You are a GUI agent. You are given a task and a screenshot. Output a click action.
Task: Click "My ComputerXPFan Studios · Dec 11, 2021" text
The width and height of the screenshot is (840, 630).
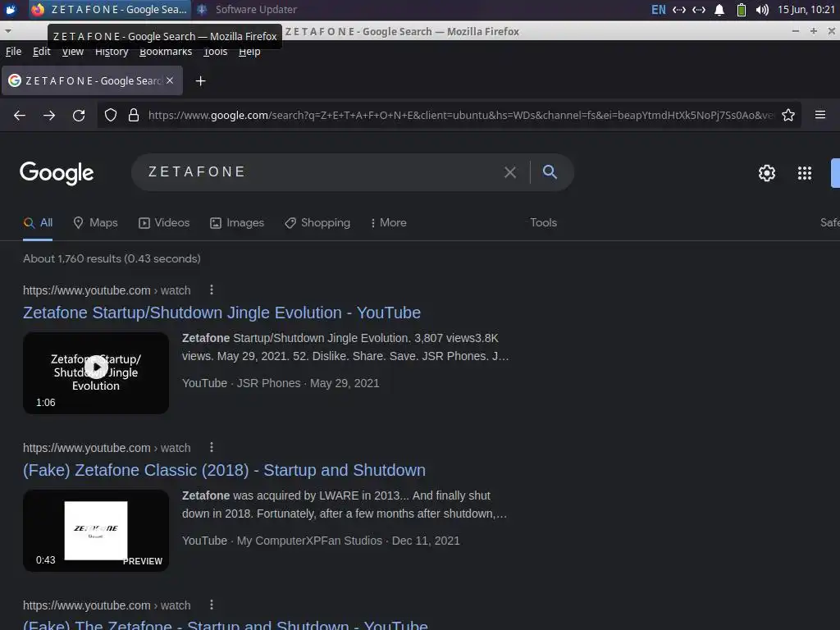click(348, 541)
